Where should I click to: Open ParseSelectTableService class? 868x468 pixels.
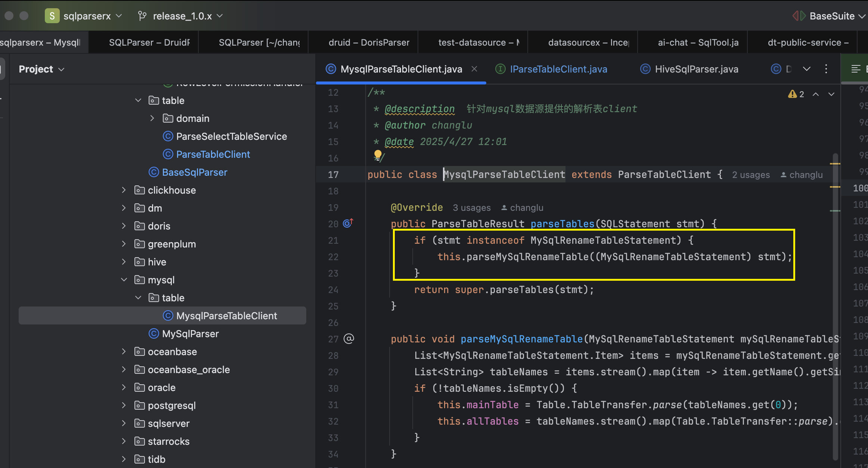click(225, 136)
